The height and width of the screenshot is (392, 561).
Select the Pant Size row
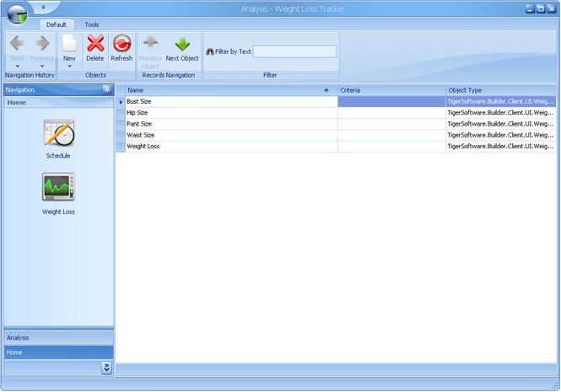pyautogui.click(x=336, y=124)
